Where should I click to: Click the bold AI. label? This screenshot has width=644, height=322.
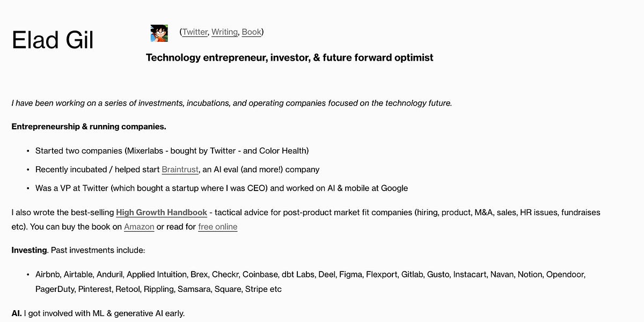(17, 313)
